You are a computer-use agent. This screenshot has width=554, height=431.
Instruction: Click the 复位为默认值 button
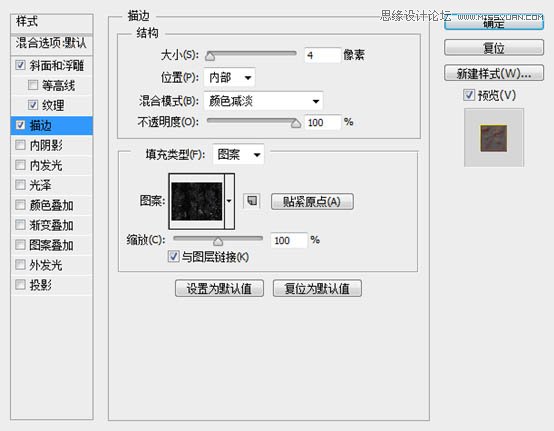tap(317, 288)
